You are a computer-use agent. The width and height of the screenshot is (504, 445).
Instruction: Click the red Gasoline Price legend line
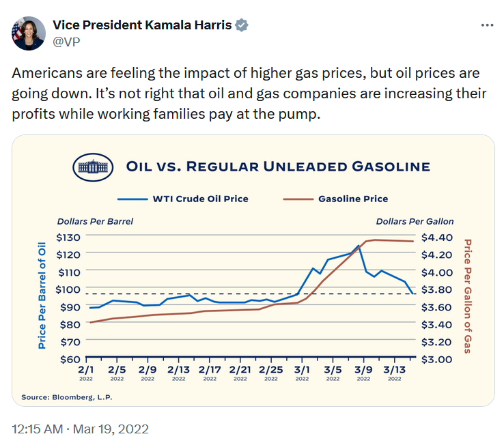pyautogui.click(x=298, y=199)
